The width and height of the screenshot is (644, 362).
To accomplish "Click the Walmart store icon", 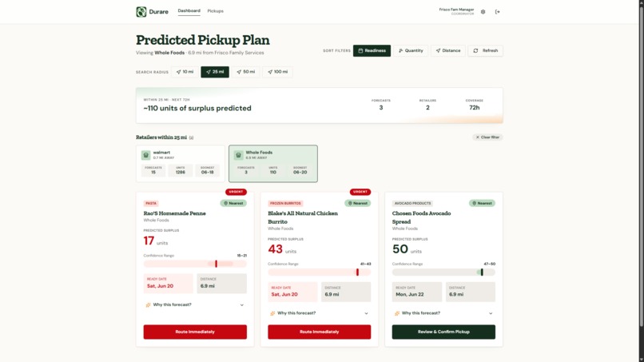I will [x=145, y=155].
